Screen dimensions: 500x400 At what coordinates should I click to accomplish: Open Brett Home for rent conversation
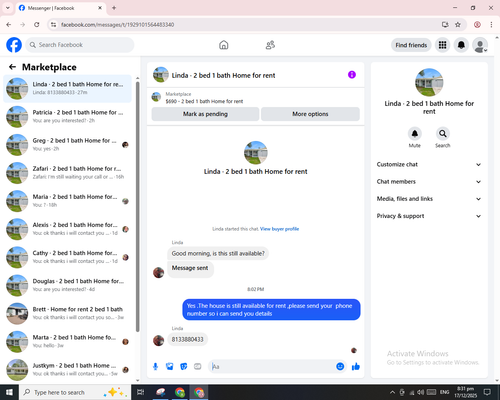click(x=67, y=313)
